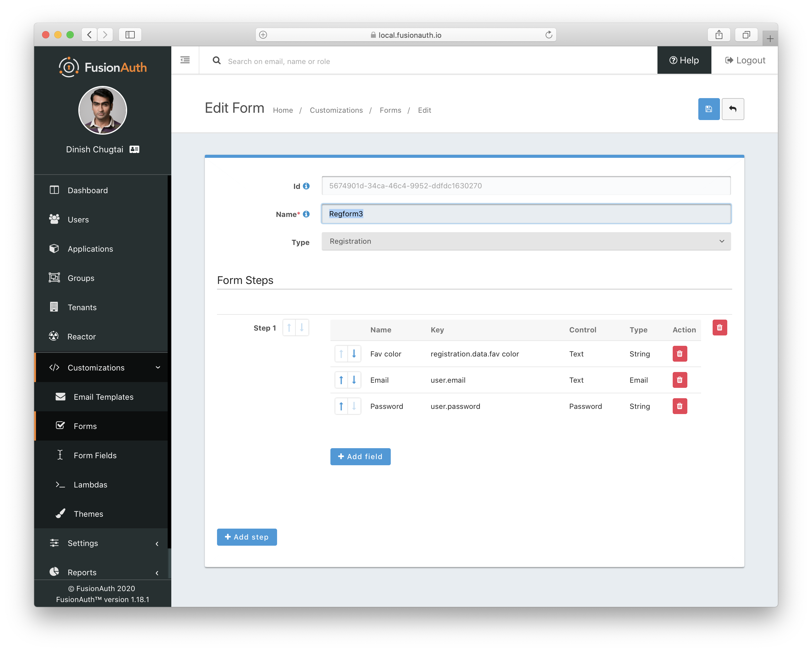Save the form using the disk icon
The image size is (812, 652).
tap(709, 109)
